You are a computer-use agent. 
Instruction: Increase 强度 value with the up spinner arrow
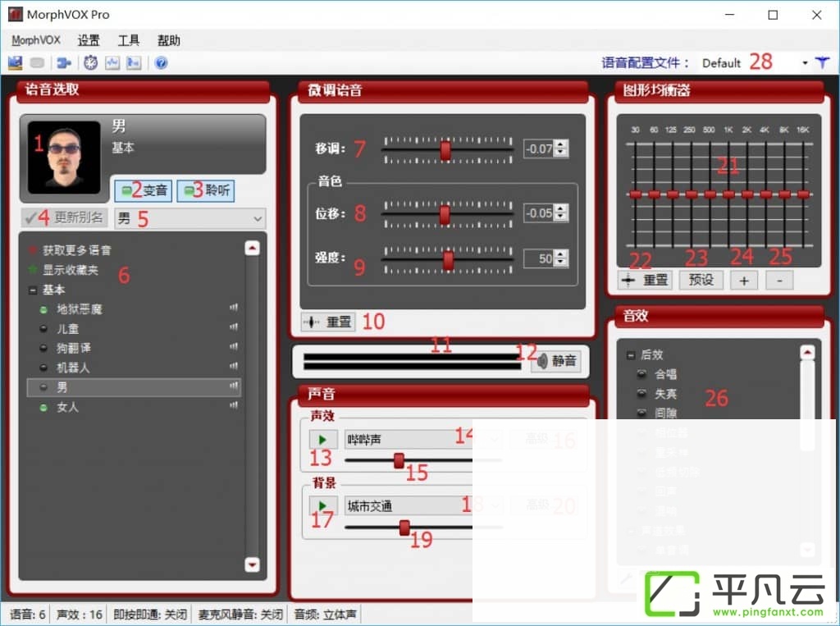[x=561, y=254]
